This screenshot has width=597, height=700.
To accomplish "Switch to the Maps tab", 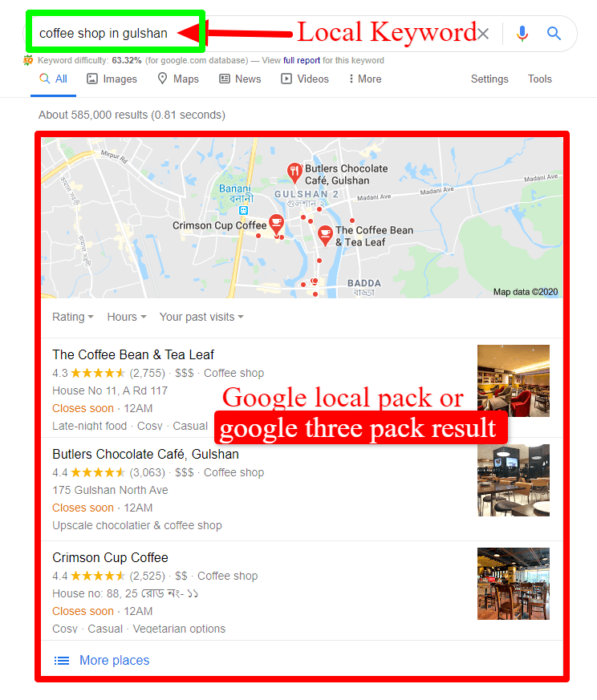I will point(178,79).
